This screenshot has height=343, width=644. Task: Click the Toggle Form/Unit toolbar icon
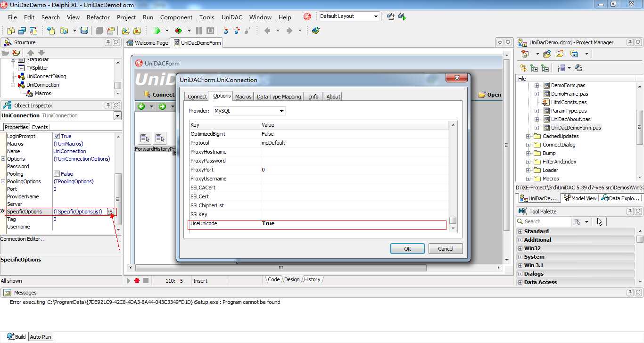pyautogui.click(x=33, y=31)
